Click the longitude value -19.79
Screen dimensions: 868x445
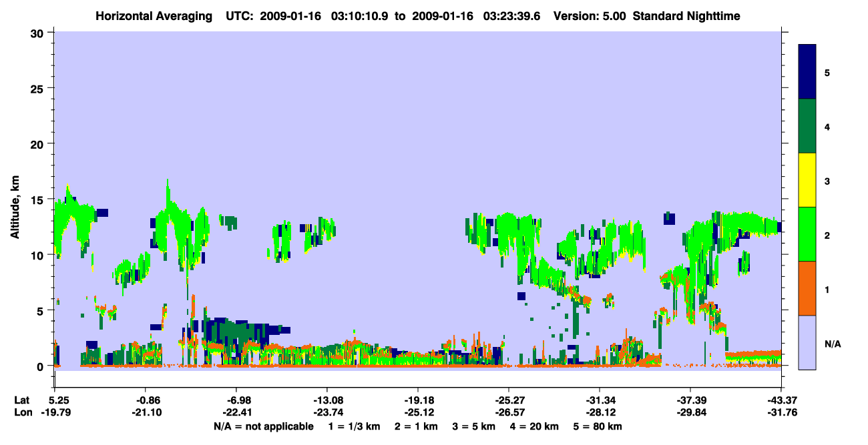[x=55, y=412]
